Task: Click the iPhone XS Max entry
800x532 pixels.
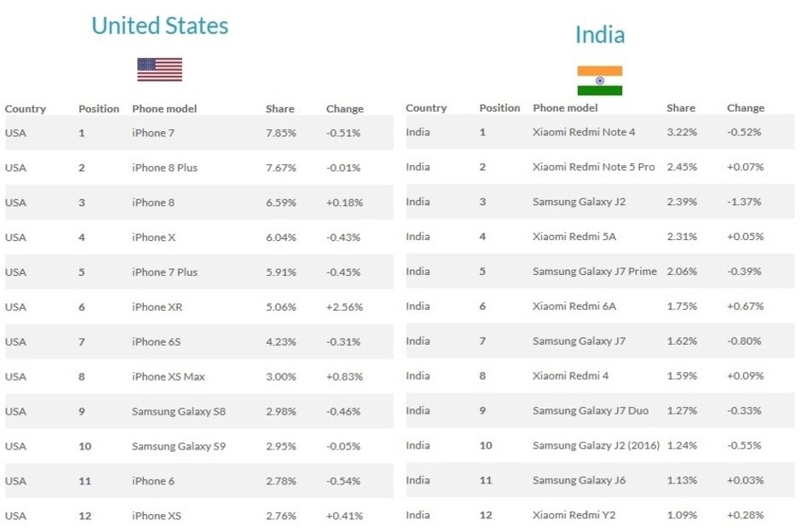Action: [x=169, y=377]
